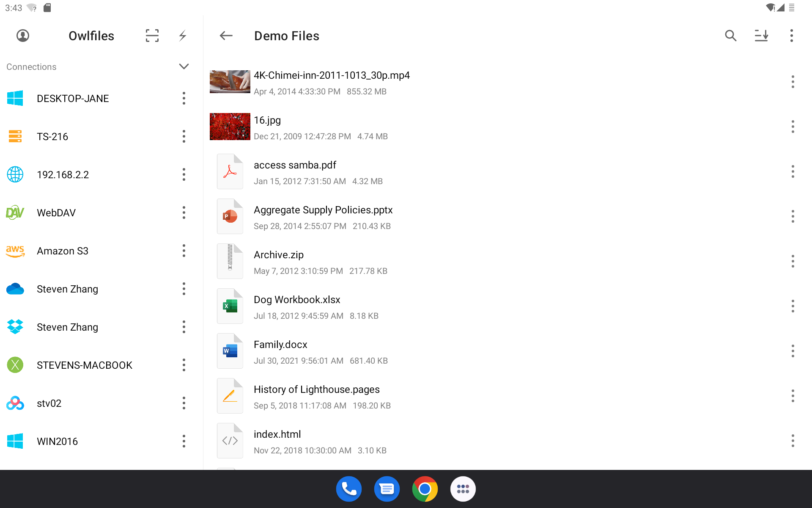Show options menu for TS-216
Screen dimensions: 812x508
pos(184,136)
